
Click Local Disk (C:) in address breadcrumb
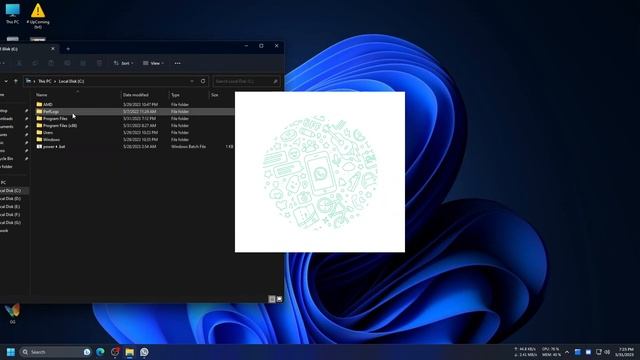tap(71, 81)
